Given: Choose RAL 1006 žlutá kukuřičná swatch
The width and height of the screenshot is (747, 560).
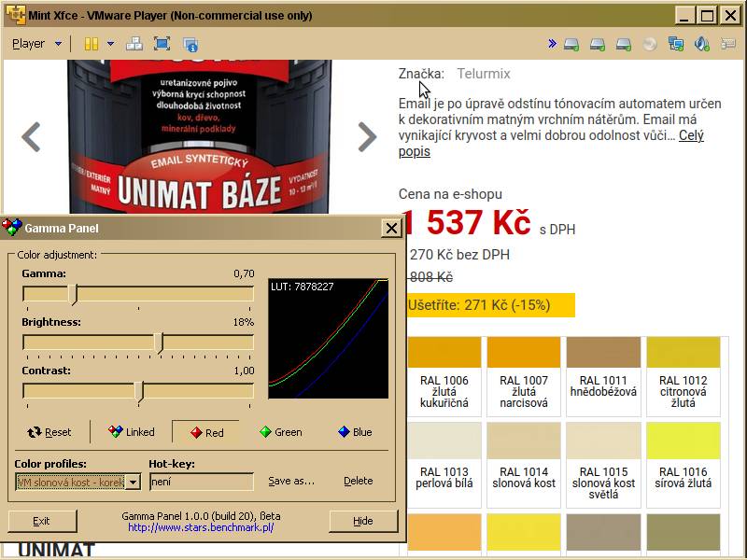Looking at the screenshot, I should 444,376.
